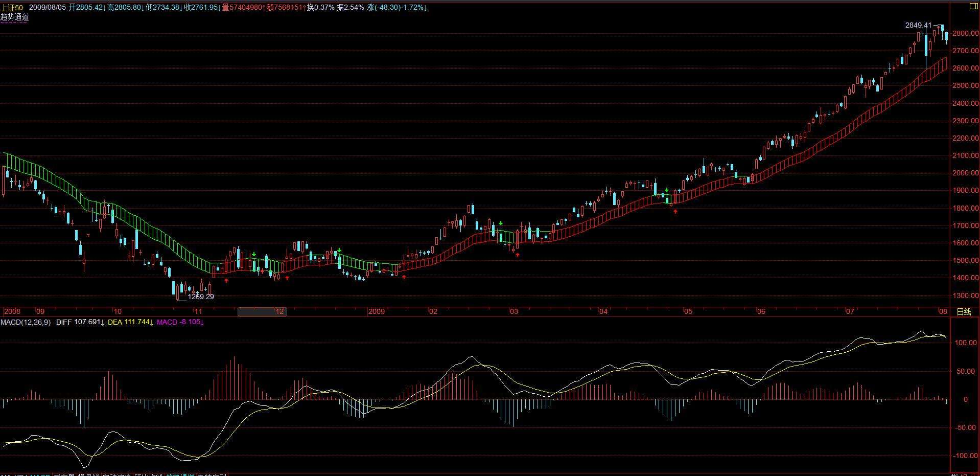This screenshot has width=980, height=476.
Task: Click the red buy arrow in mid-November 2008
Action: coord(226,280)
